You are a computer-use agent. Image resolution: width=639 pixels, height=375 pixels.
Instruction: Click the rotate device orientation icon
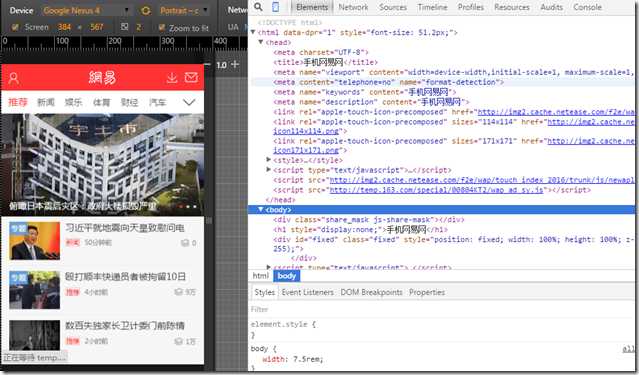(145, 11)
